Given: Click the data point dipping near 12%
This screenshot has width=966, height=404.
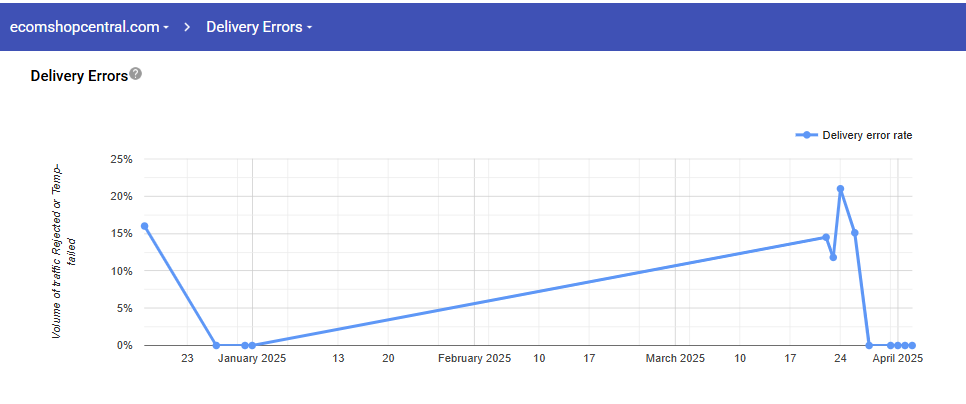Looking at the screenshot, I should tap(833, 258).
